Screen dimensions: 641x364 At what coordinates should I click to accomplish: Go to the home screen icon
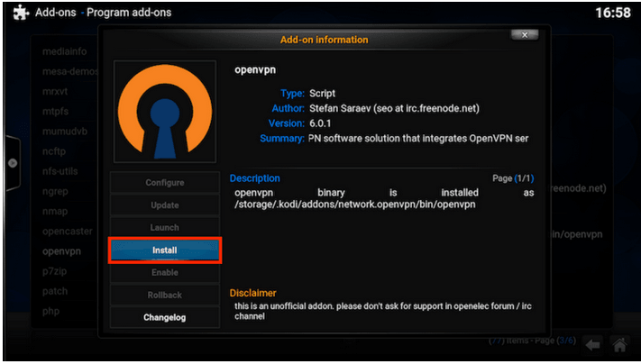pos(619,345)
